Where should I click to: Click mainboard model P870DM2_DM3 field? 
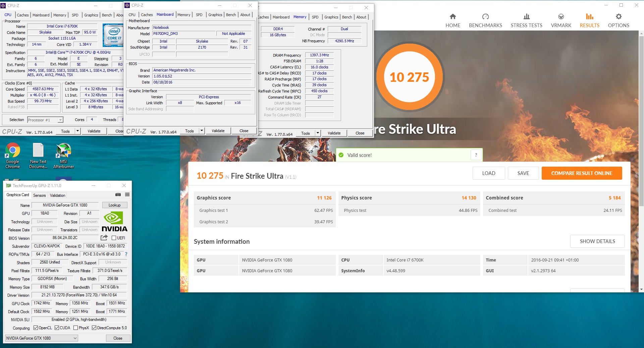[184, 34]
